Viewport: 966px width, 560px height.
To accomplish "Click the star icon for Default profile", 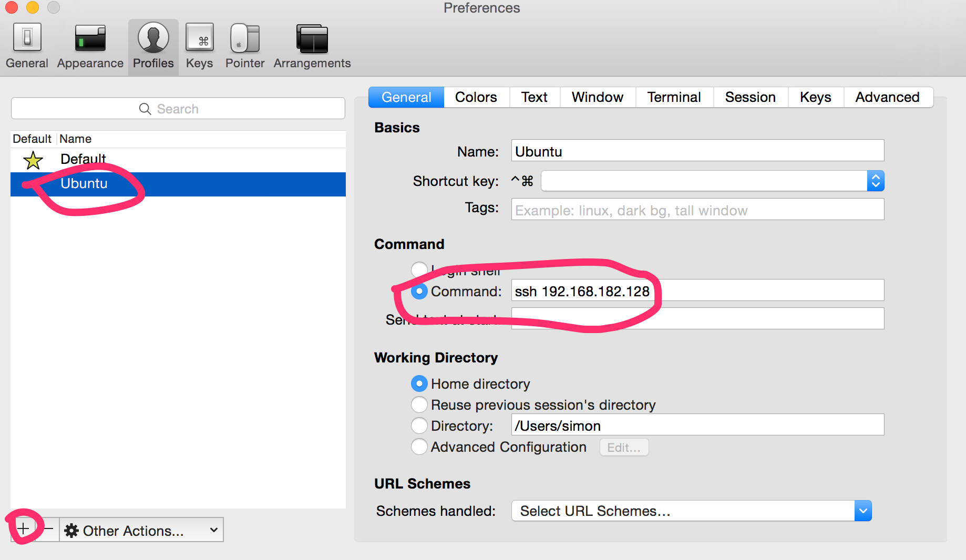I will 33,160.
